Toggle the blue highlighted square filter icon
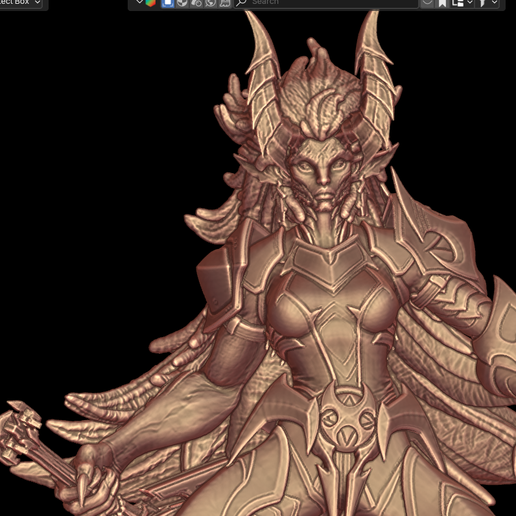This screenshot has width=516, height=516. click(x=167, y=3)
